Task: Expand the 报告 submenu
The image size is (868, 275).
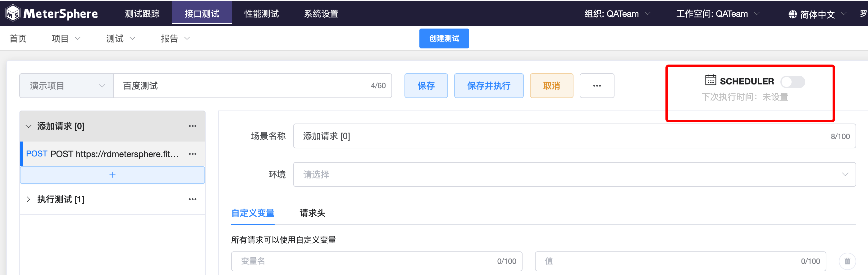Action: click(175, 39)
